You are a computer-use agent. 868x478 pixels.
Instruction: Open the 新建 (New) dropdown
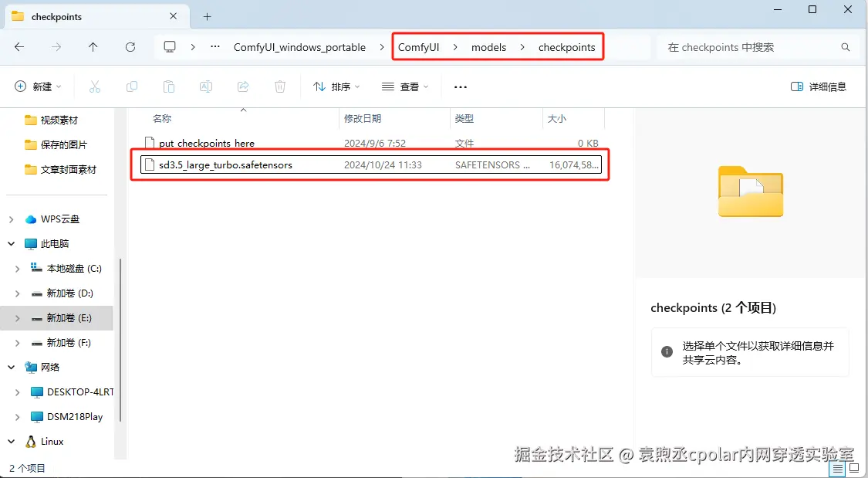pyautogui.click(x=38, y=86)
